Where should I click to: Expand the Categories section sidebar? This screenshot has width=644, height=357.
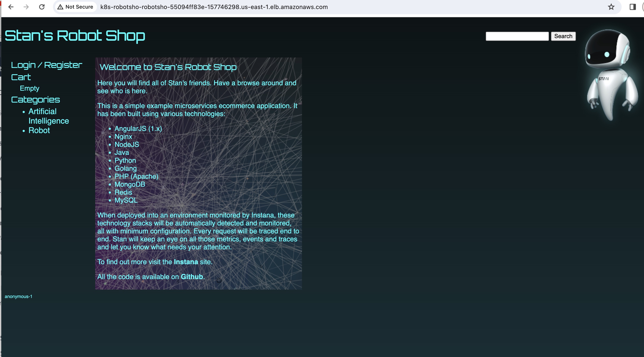[x=36, y=99]
